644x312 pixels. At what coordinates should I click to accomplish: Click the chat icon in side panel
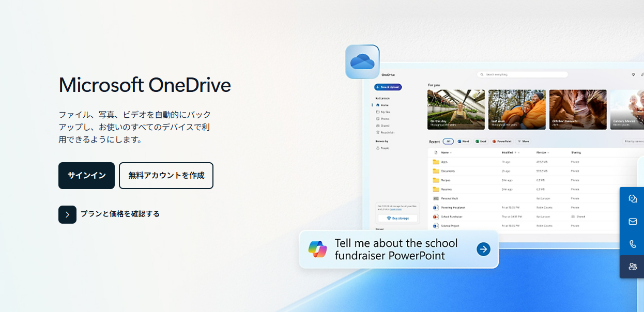click(632, 199)
